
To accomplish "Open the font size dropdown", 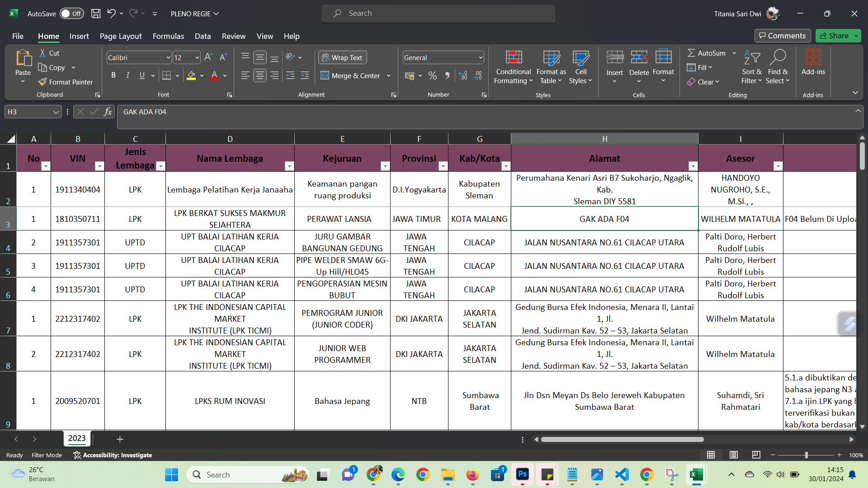I will coord(197,57).
